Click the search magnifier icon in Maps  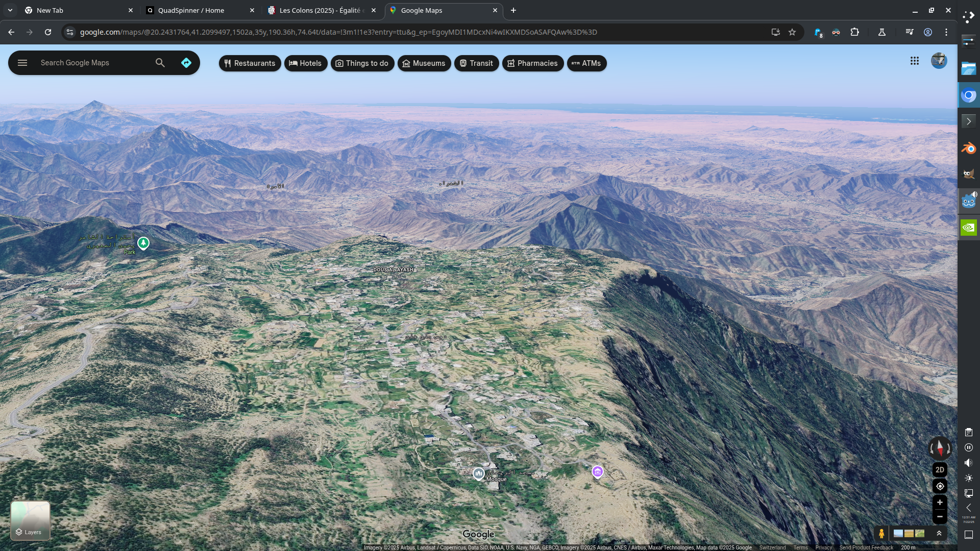(160, 63)
